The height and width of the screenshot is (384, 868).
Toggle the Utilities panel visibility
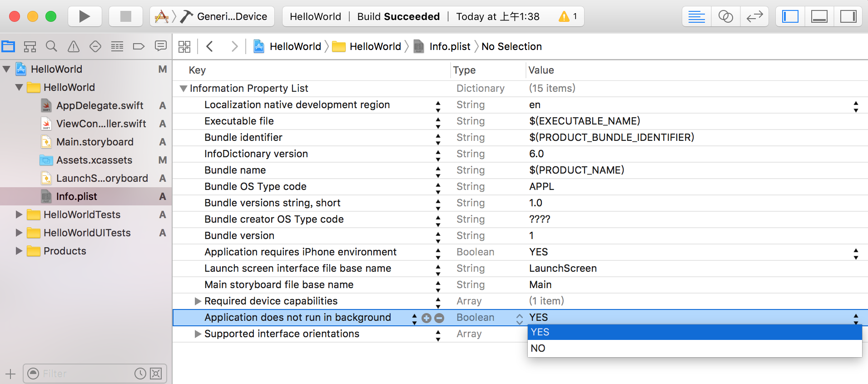pos(848,17)
